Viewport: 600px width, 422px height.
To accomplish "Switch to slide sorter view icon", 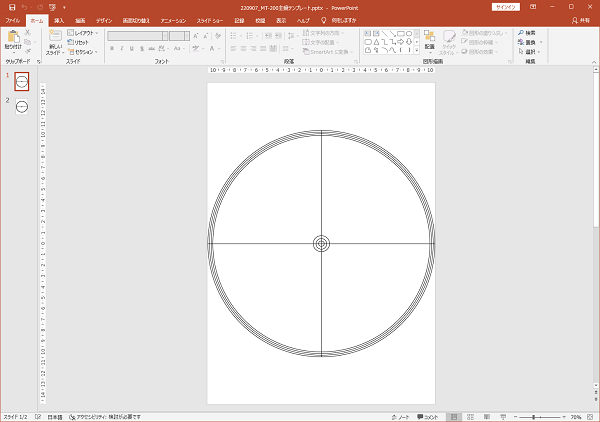I will click(x=470, y=417).
